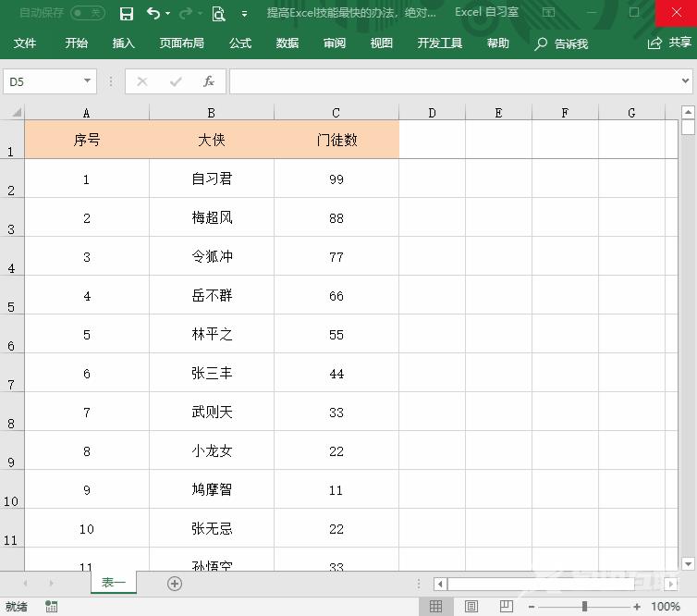Click the Undo arrow icon
The height and width of the screenshot is (616, 697).
[153, 14]
